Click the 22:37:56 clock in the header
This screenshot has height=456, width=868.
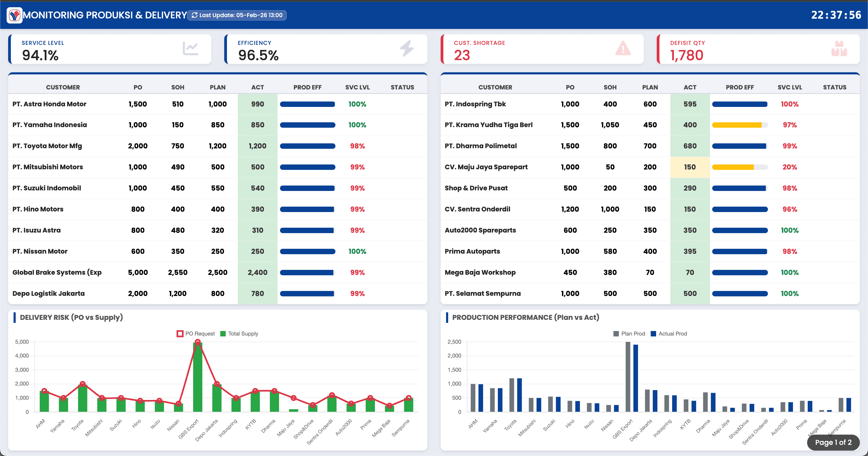coord(836,15)
